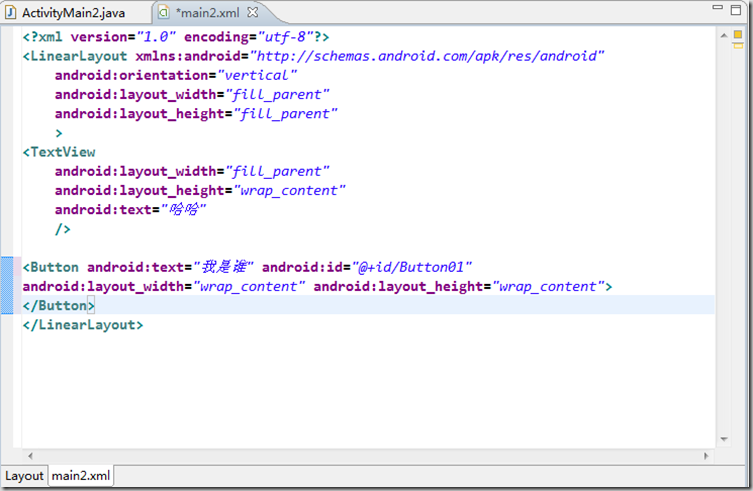This screenshot has height=491, width=753.
Task: Click the yellow overview ruler marker at top right
Action: (739, 36)
